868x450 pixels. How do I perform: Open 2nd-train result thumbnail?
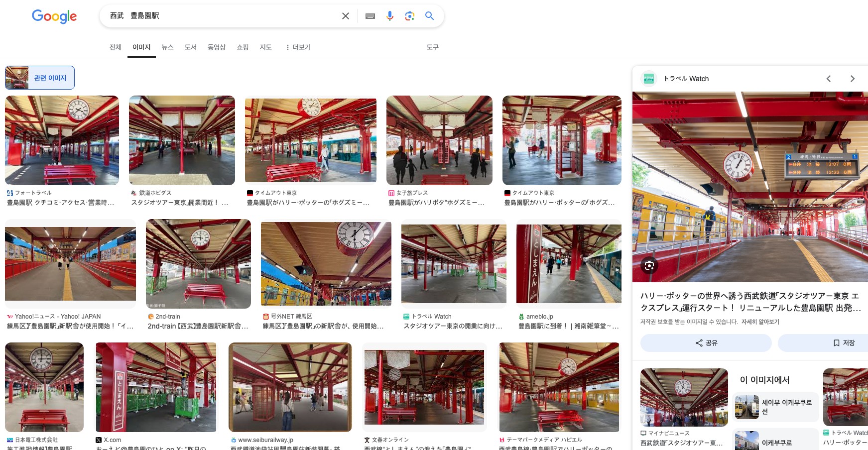pyautogui.click(x=198, y=264)
